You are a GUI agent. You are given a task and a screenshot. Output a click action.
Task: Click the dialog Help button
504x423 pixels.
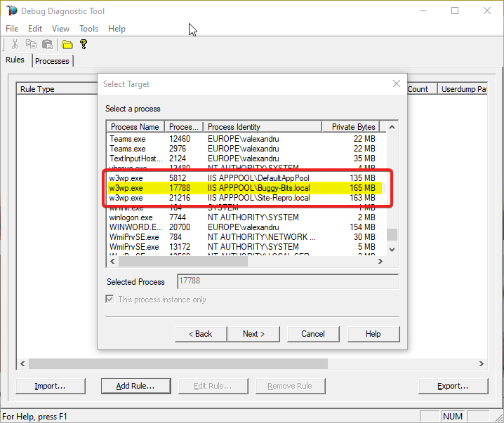pos(373,334)
